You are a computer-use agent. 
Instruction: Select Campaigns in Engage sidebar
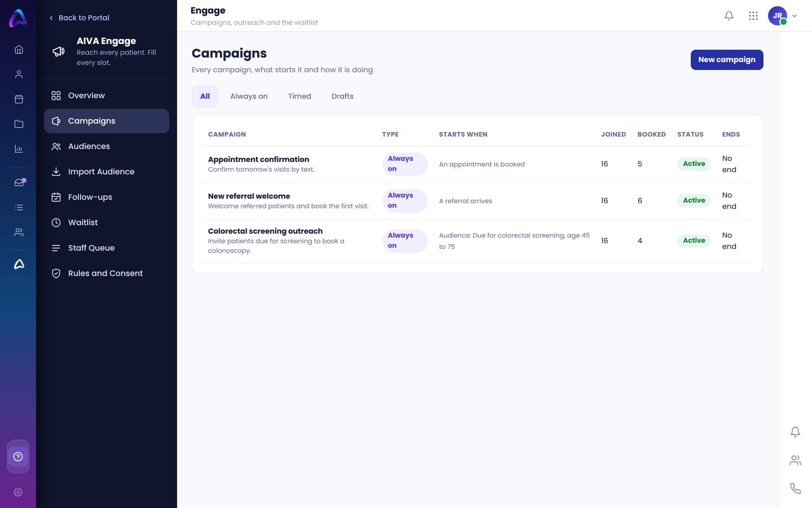[x=107, y=121]
